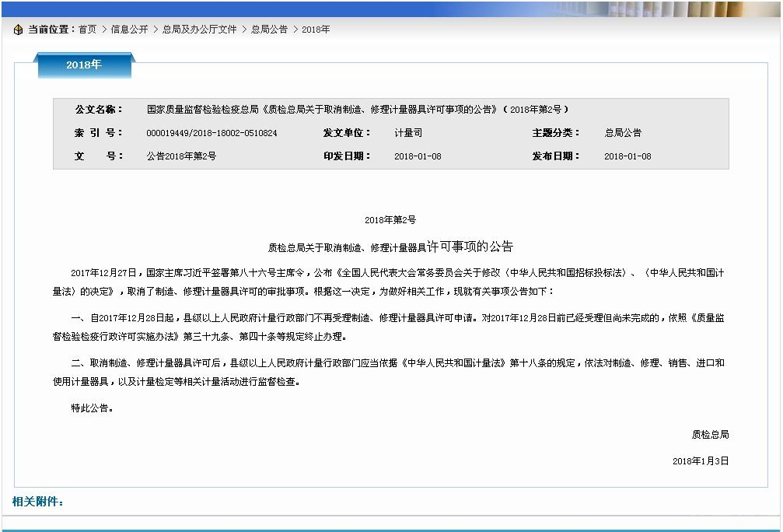Click the 印发日期 value 2018-01-08
The width and height of the screenshot is (783, 532).
418,156
